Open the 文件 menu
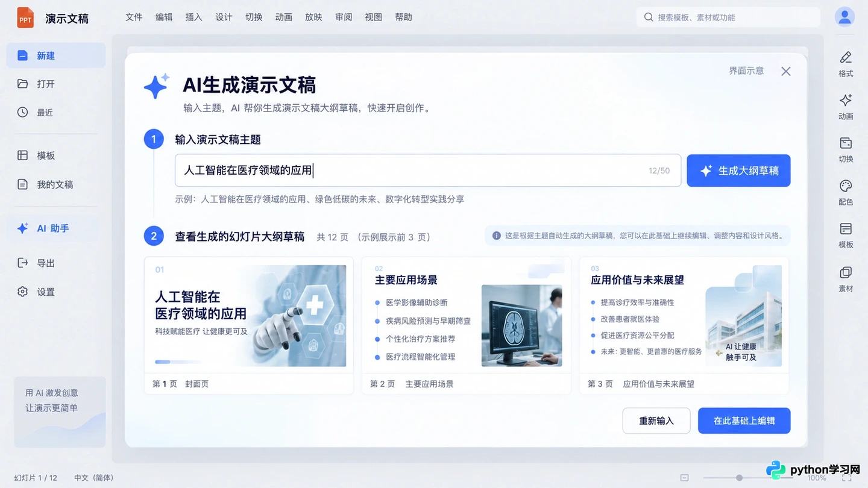 [x=134, y=17]
